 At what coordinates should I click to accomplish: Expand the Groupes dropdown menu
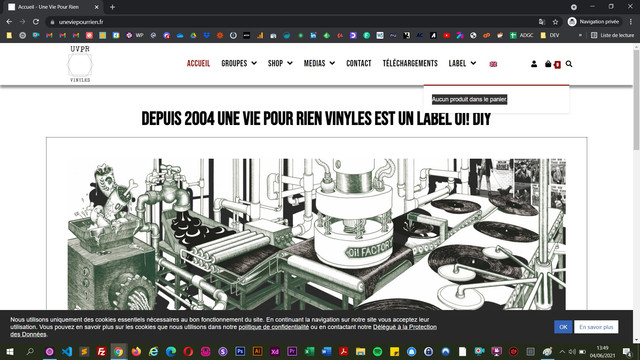pyautogui.click(x=239, y=63)
